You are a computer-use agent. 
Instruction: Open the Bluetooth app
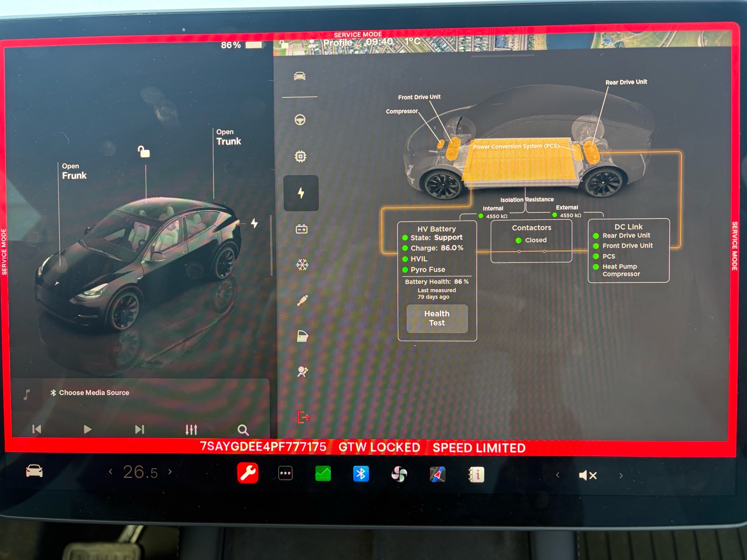pyautogui.click(x=361, y=474)
